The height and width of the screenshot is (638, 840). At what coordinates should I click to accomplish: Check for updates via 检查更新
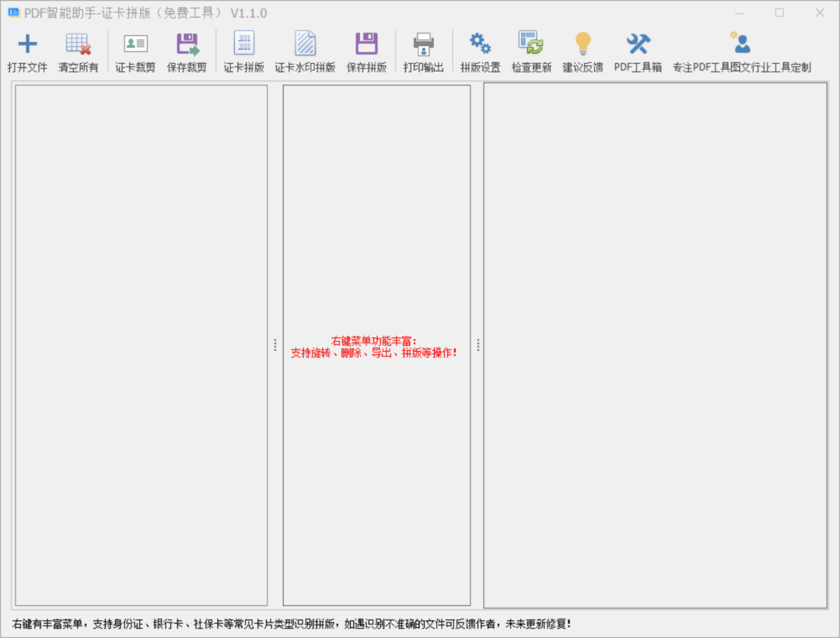531,44
